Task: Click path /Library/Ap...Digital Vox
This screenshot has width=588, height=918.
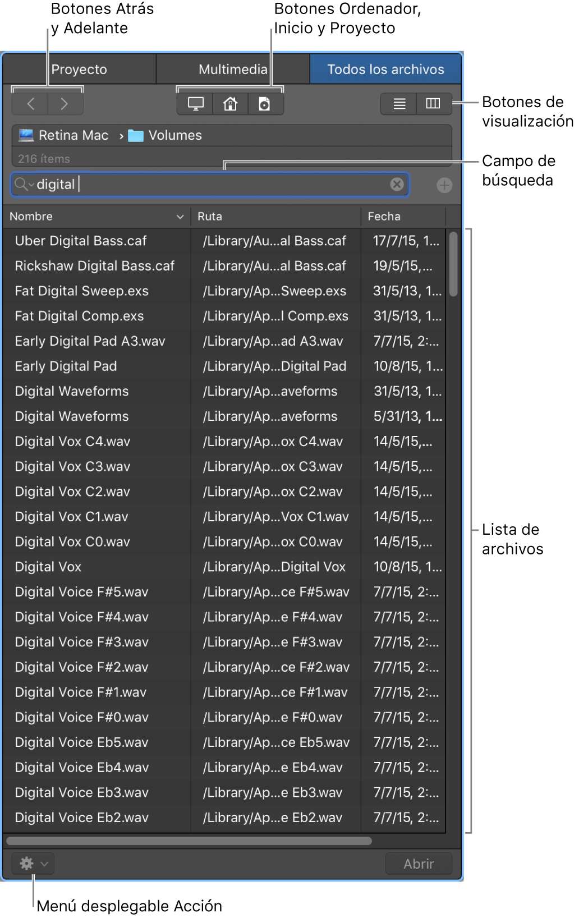Action: [274, 567]
